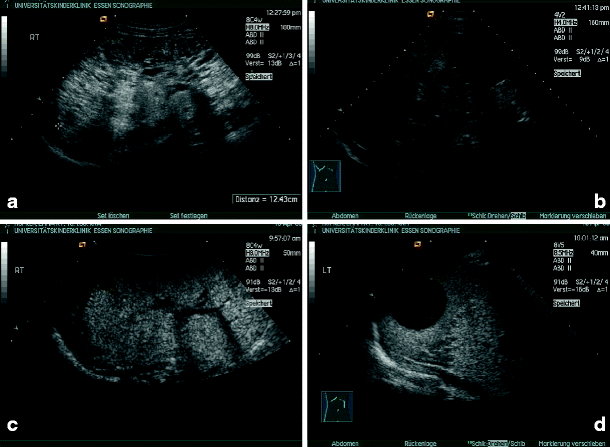Viewport: 610px width, 447px height.
Task: Click 'Speichert' in the 10:01:12 am panel
Action: (x=566, y=303)
